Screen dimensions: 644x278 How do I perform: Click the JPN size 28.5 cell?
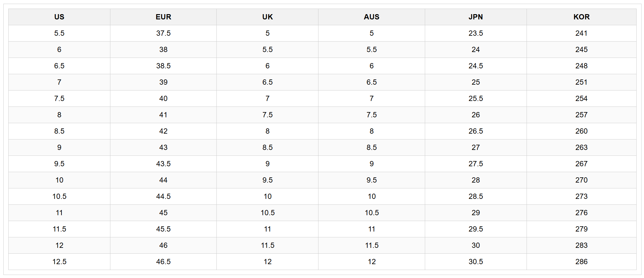(476, 196)
